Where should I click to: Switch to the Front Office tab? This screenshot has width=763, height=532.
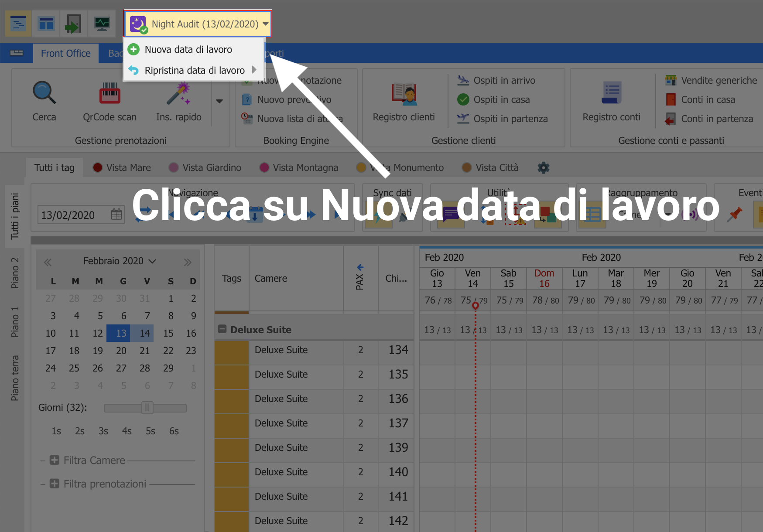pyautogui.click(x=66, y=53)
